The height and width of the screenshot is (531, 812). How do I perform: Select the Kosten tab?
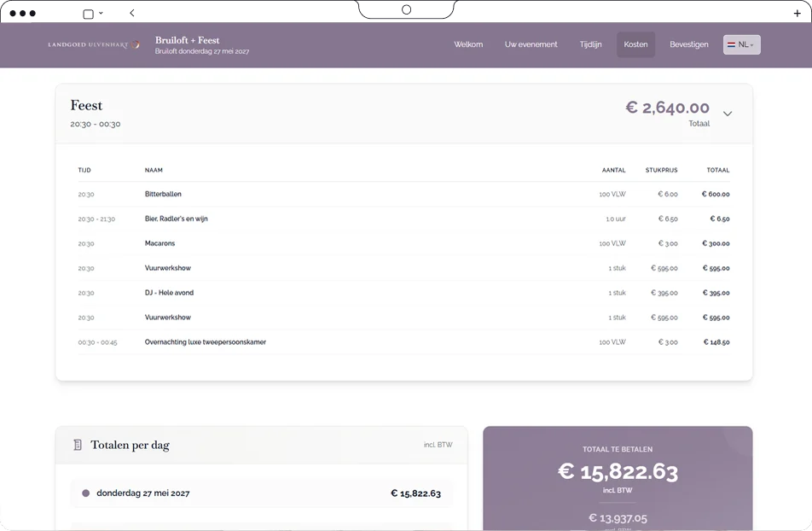coord(636,44)
